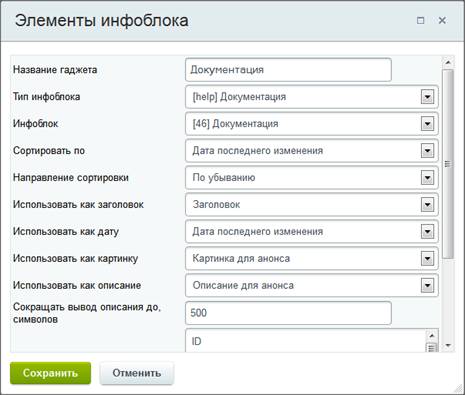465x395 pixels.
Task: Open the Использовать как заголовок dropdown
Action: (x=312, y=205)
